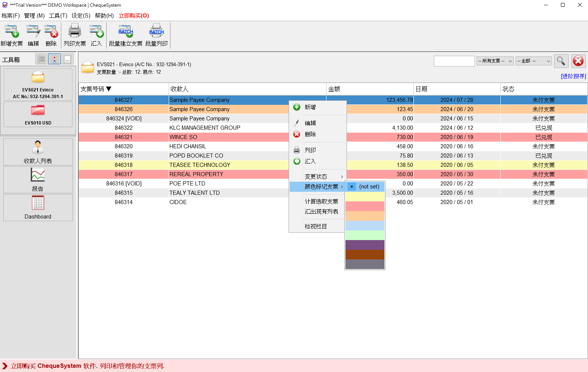Image resolution: width=588 pixels, height=372 pixels.
Task: Open the 设定(S) menu
Action: click(81, 16)
